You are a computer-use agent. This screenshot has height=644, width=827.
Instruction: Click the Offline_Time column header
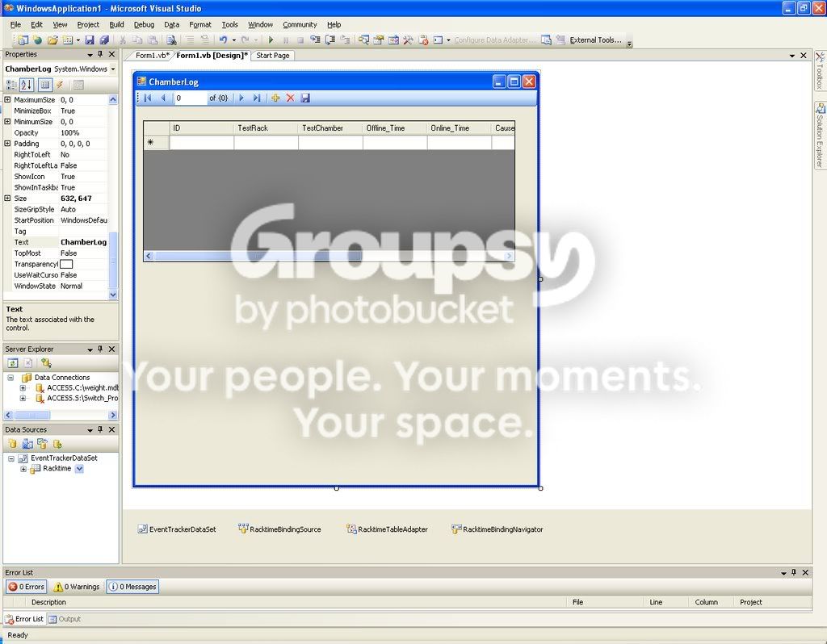(x=394, y=128)
